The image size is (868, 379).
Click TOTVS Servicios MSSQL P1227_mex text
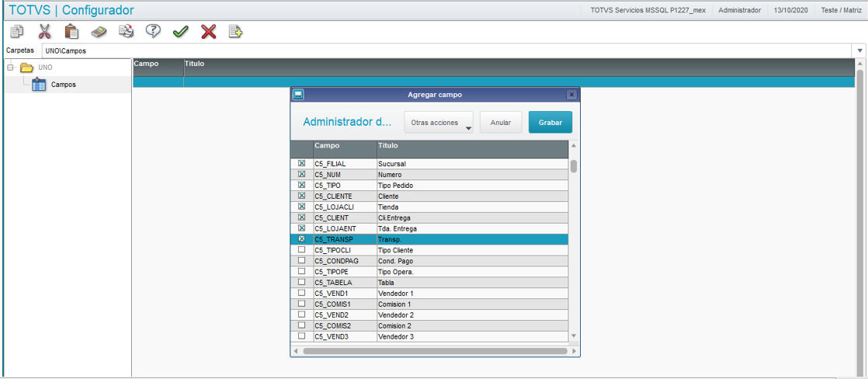pyautogui.click(x=648, y=10)
